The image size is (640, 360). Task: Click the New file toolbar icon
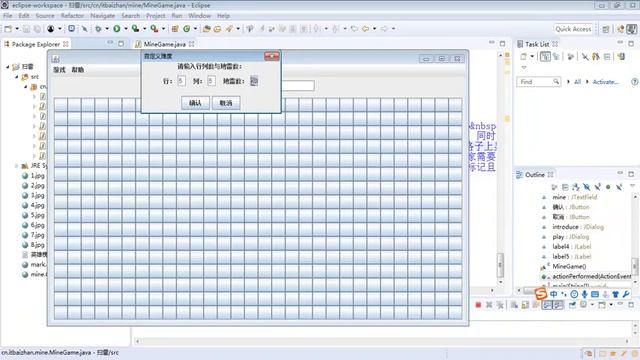point(8,29)
